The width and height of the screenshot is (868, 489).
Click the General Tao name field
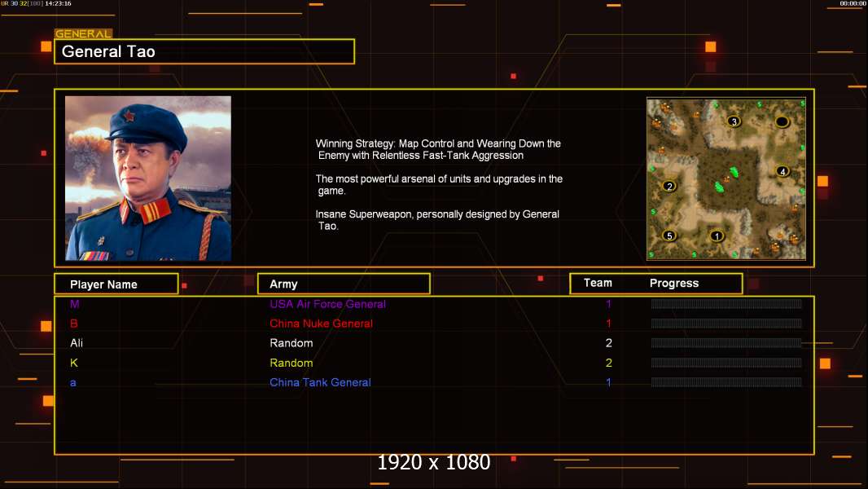(x=204, y=51)
